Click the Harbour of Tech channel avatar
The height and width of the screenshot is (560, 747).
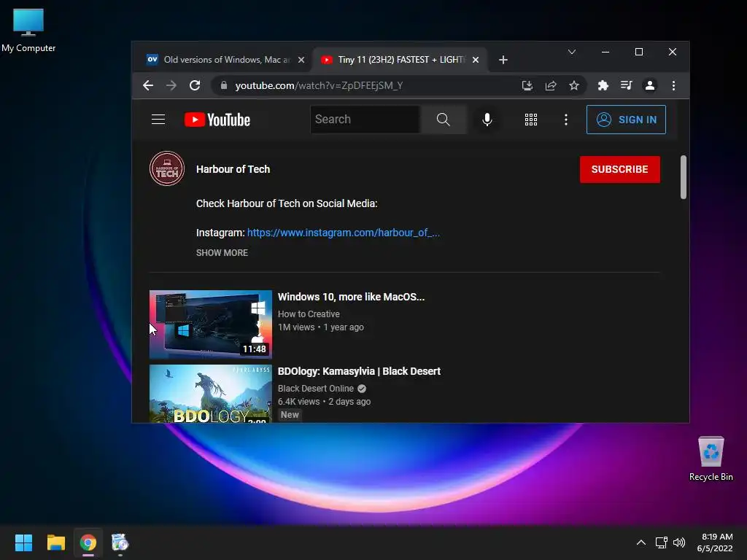[x=167, y=168]
